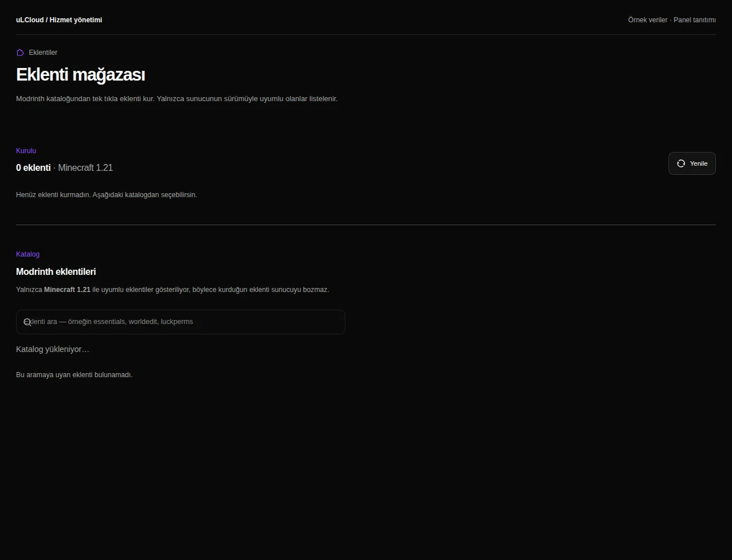
Task: Click the Katalog section label
Action: (28, 254)
